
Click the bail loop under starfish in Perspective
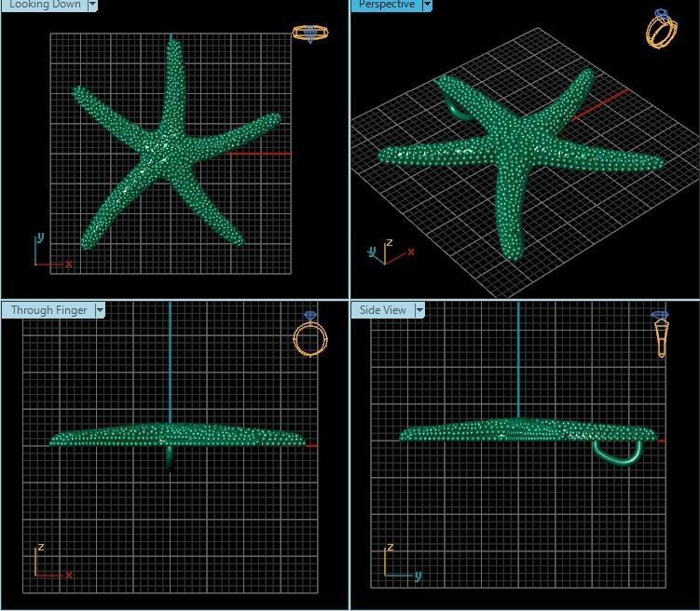click(x=456, y=109)
